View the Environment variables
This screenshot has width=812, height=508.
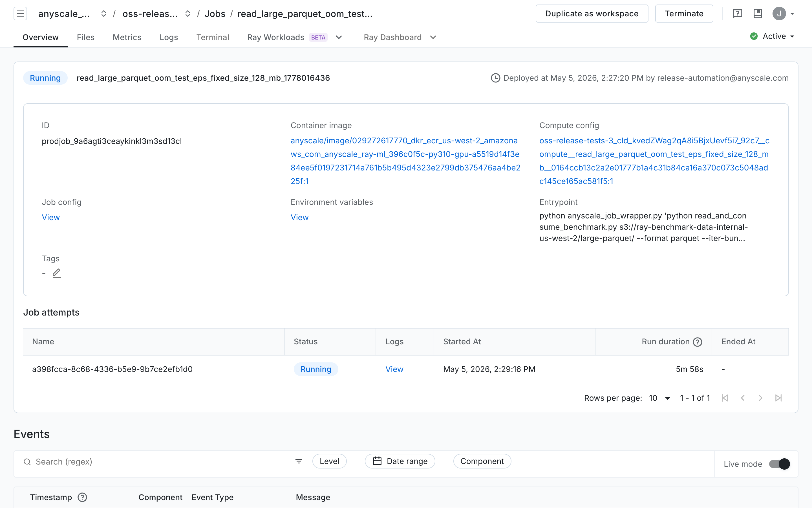[299, 217]
